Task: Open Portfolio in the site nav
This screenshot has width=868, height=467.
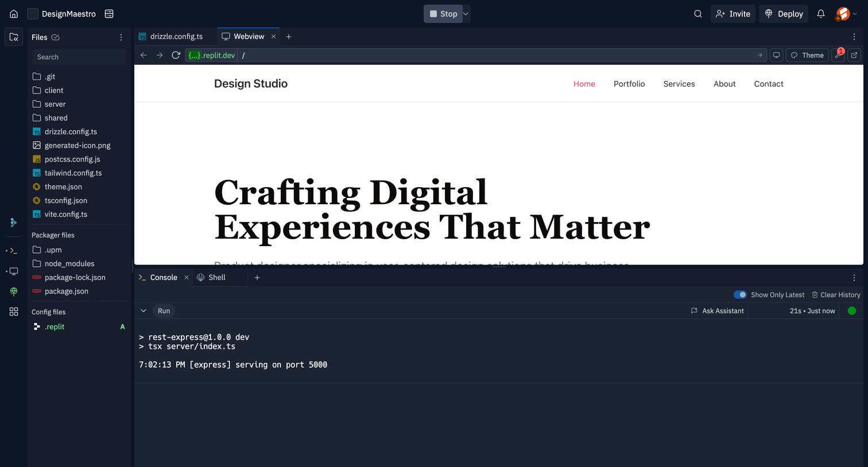Action: pyautogui.click(x=629, y=84)
